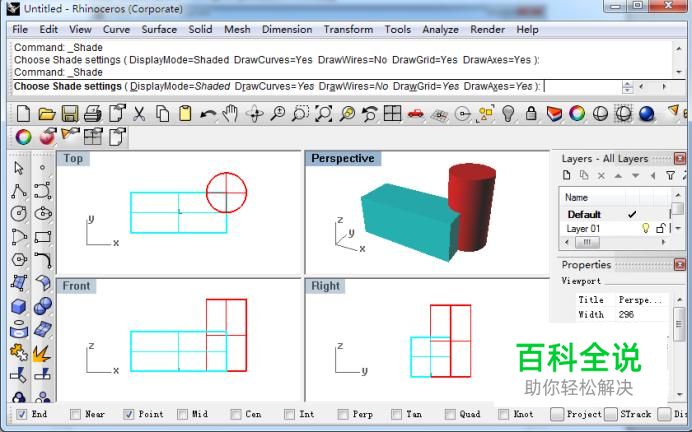The height and width of the screenshot is (432, 692).
Task: Select the Zoom Window icon
Action: click(x=300, y=113)
